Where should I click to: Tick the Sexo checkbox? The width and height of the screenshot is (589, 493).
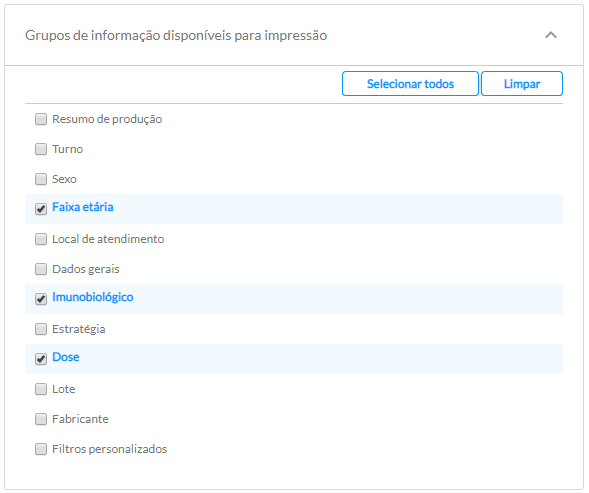(41, 179)
